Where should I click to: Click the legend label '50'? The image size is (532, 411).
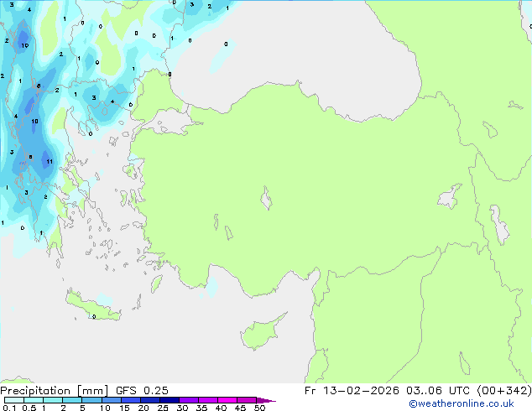260,408
